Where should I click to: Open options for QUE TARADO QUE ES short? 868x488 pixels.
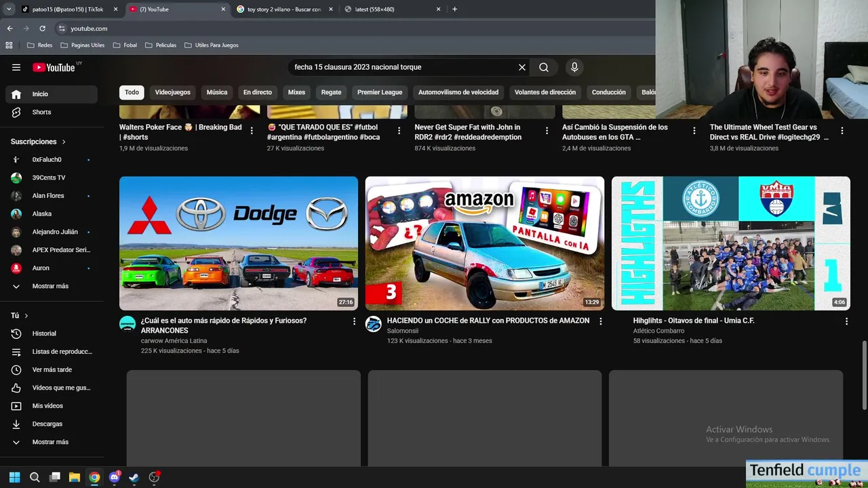pyautogui.click(x=399, y=131)
